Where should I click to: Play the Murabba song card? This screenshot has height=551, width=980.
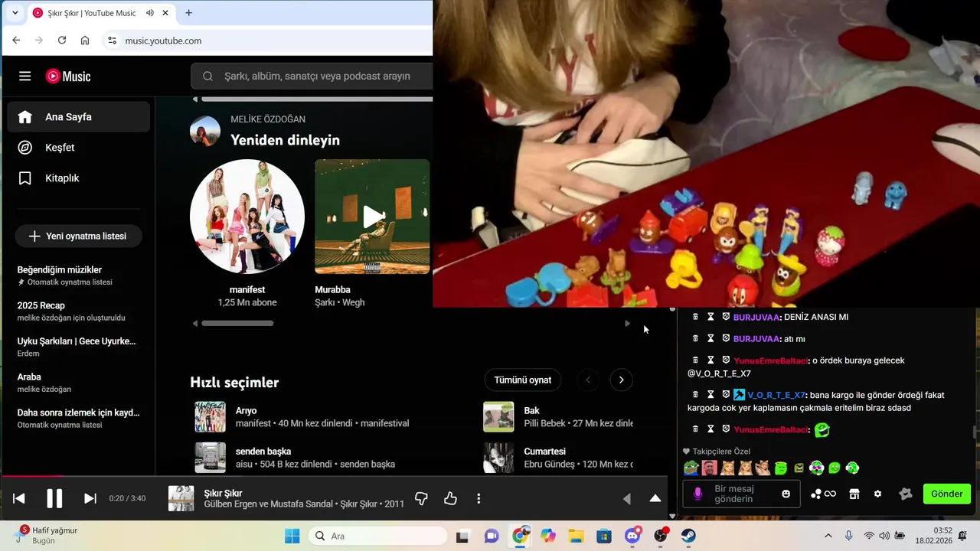[373, 217]
